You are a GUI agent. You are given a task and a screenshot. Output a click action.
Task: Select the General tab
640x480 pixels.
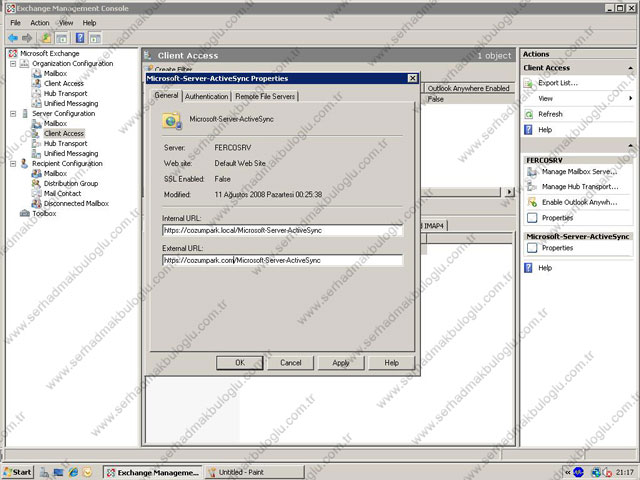click(x=167, y=96)
